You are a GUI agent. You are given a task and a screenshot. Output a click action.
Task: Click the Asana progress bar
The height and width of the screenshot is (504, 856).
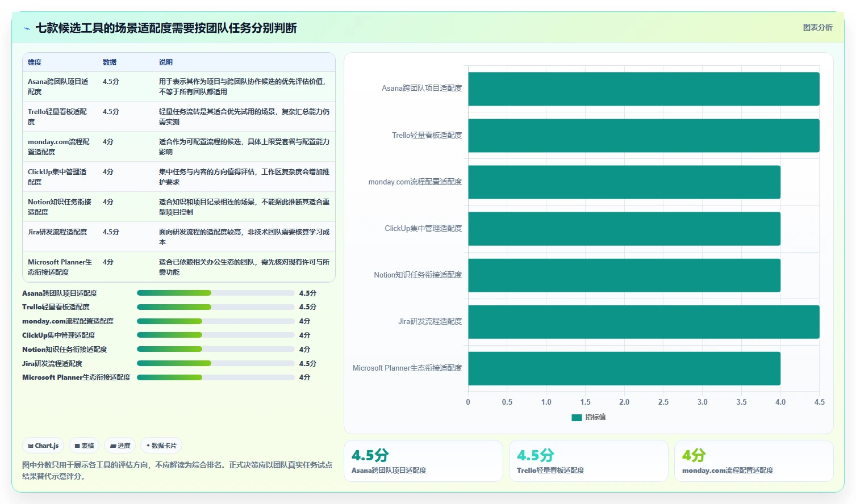click(x=216, y=293)
